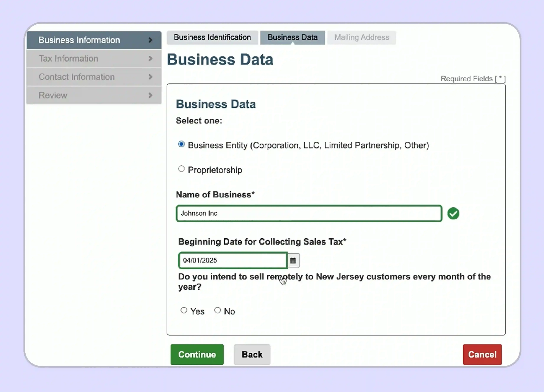544x392 pixels.
Task: Expand Tax Information chevron arrow
Action: click(x=150, y=58)
